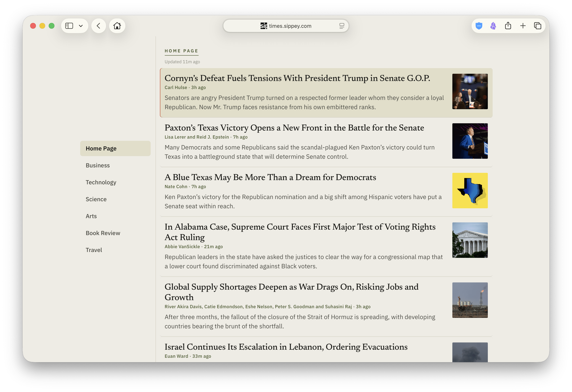Click the gas flare refinery thumbnail

pyautogui.click(x=470, y=300)
